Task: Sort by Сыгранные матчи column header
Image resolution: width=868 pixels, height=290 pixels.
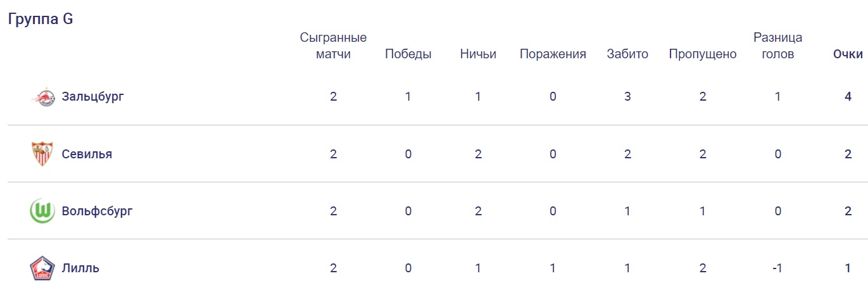Action: tap(333, 46)
